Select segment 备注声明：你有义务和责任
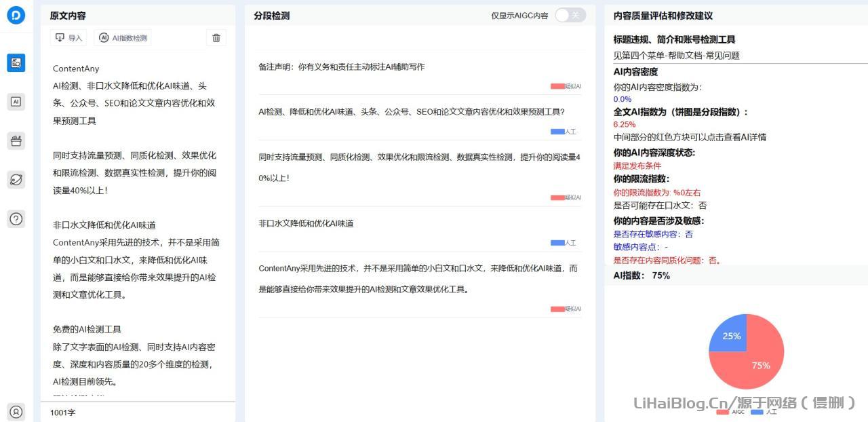This screenshot has width=868, height=422. pos(342,66)
